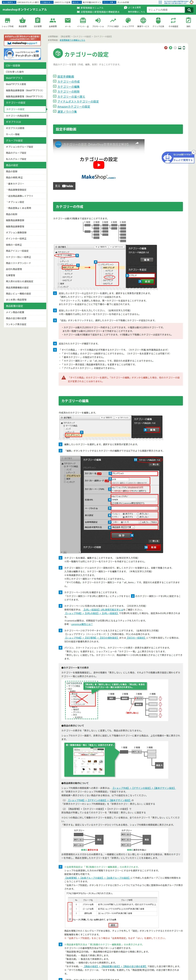
Task: Select ギガプラス10使用 in sidebar
Action: [x=25, y=128]
